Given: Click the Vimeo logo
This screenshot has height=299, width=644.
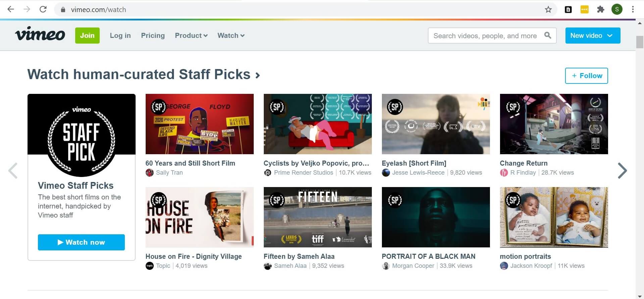Looking at the screenshot, I should point(40,35).
